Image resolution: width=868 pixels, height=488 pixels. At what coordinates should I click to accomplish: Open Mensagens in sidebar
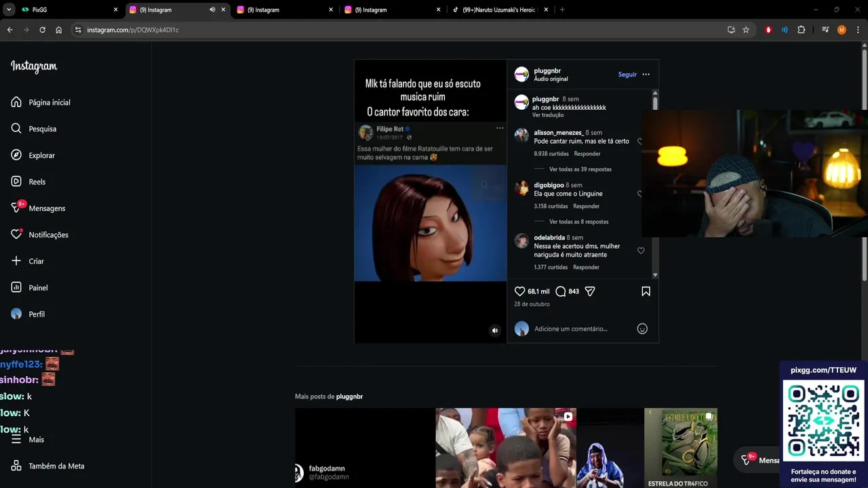(x=38, y=208)
